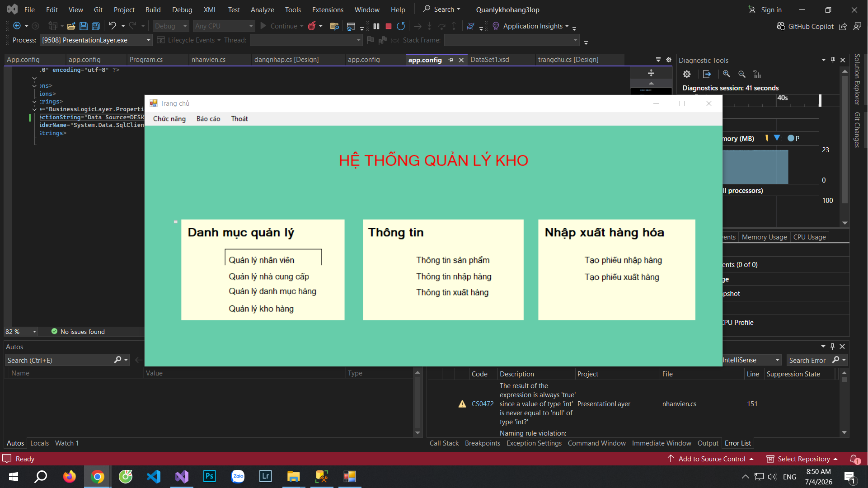Expand Application Insights dropdown

point(567,26)
